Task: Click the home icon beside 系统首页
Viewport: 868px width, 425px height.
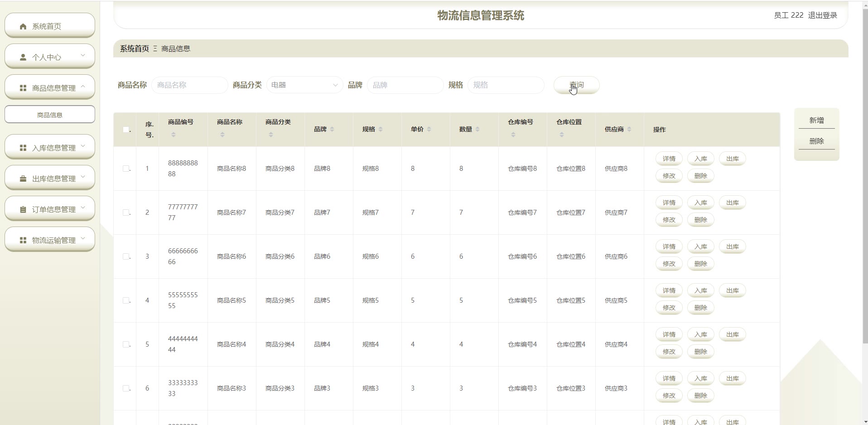Action: [x=23, y=27]
